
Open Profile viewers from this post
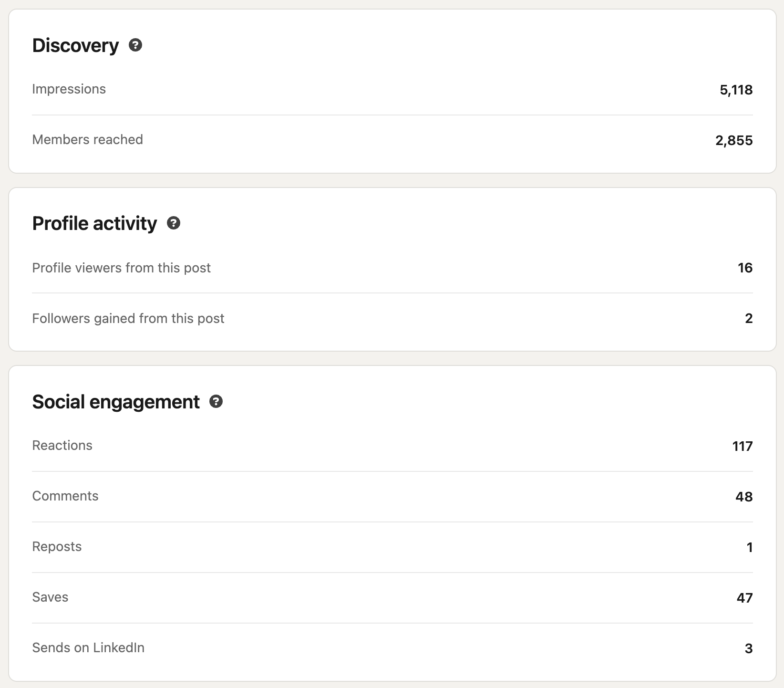121,268
